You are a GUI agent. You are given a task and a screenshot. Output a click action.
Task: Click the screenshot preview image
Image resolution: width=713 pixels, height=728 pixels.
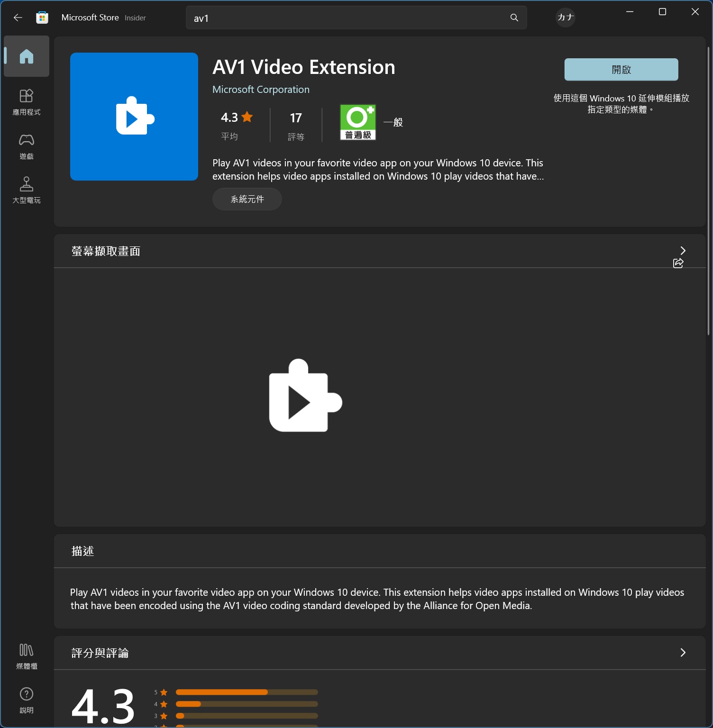306,395
